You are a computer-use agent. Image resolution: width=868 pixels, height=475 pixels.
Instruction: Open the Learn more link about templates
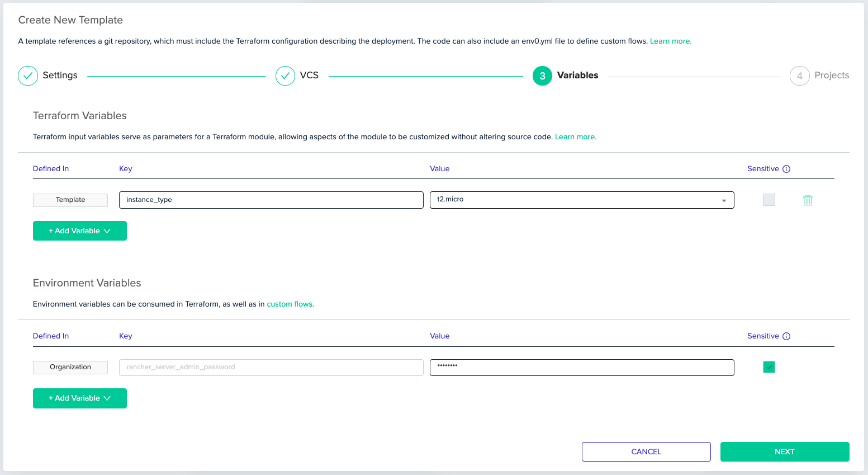(670, 41)
